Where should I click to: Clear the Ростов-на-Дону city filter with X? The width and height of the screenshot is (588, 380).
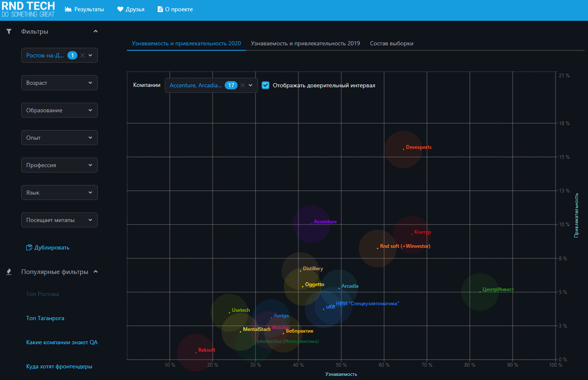(82, 55)
